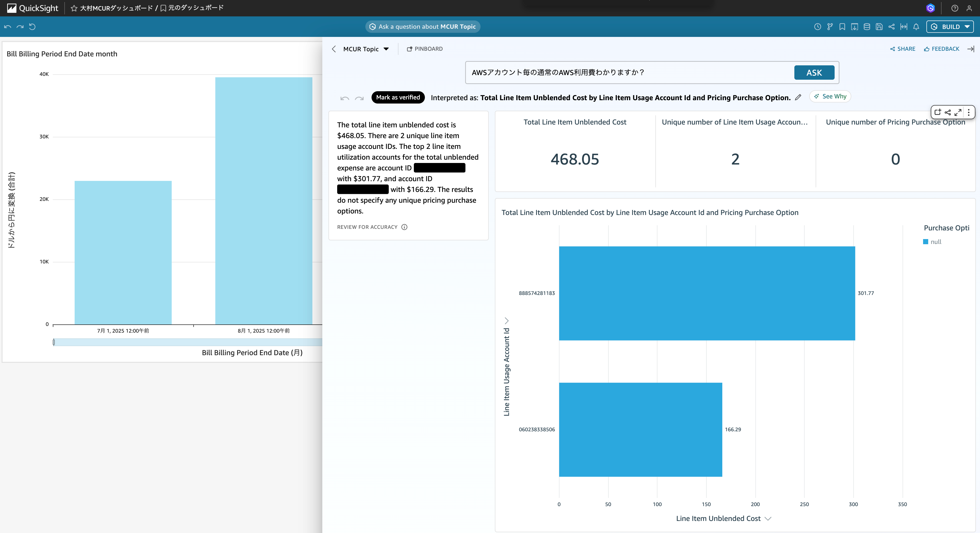
Task: Open the help question mark icon
Action: pos(955,8)
